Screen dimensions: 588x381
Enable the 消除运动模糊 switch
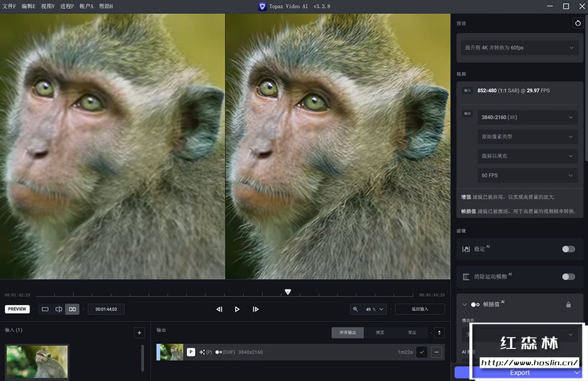coord(568,277)
